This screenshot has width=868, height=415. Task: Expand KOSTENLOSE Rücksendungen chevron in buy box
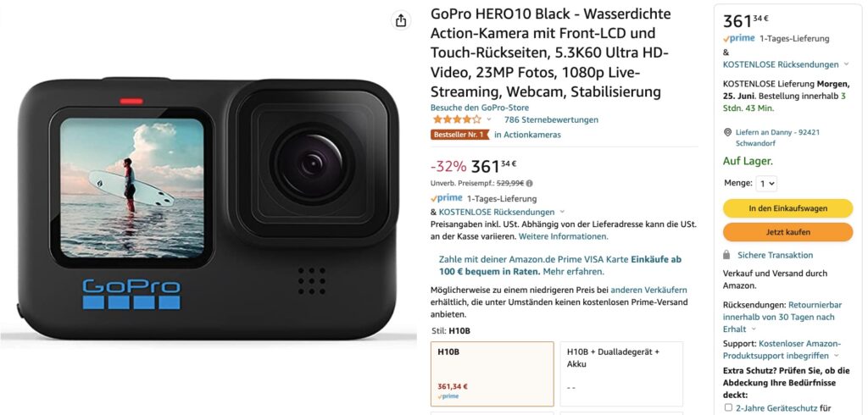click(x=847, y=64)
